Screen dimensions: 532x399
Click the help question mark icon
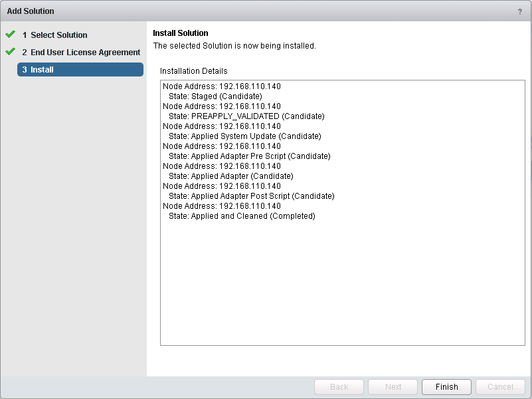click(519, 12)
